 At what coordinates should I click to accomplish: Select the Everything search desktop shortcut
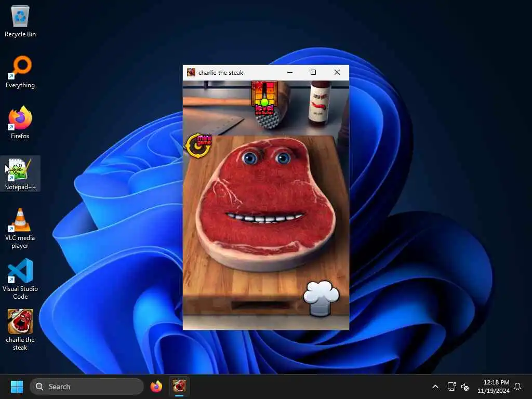20,72
